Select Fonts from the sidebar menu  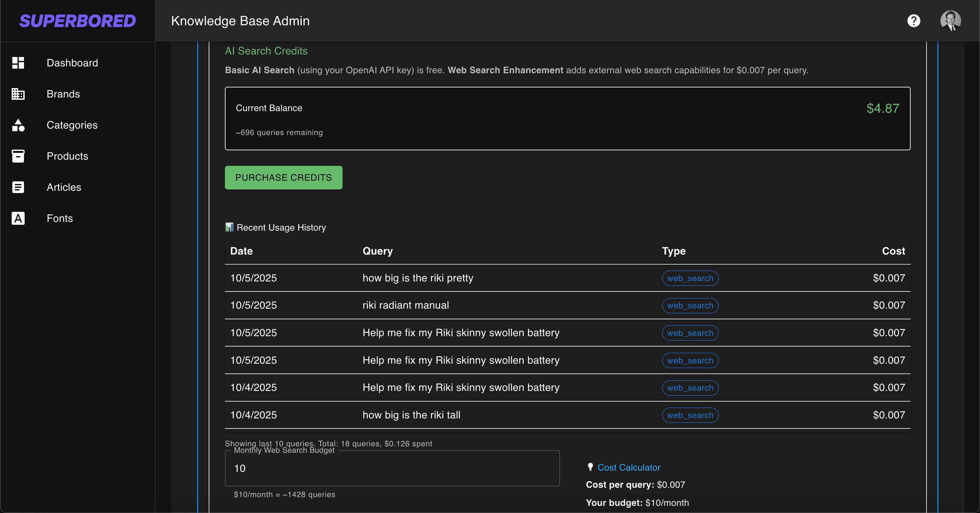click(x=60, y=218)
